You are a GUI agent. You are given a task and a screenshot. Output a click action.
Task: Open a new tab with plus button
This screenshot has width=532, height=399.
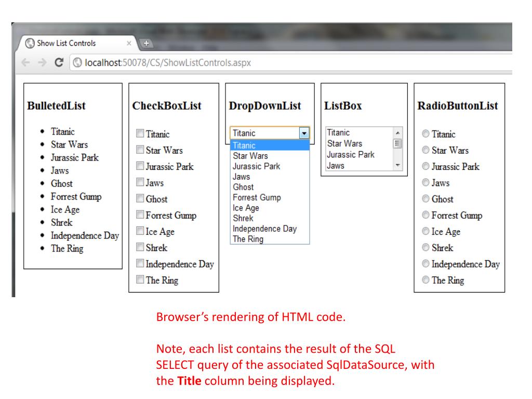pos(146,43)
